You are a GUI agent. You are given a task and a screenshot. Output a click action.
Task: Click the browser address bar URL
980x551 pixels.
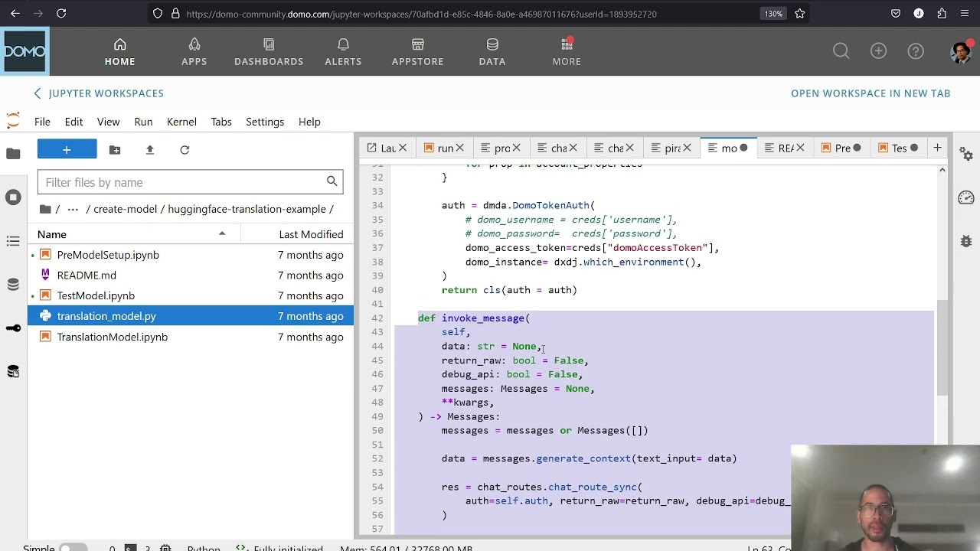coord(421,14)
